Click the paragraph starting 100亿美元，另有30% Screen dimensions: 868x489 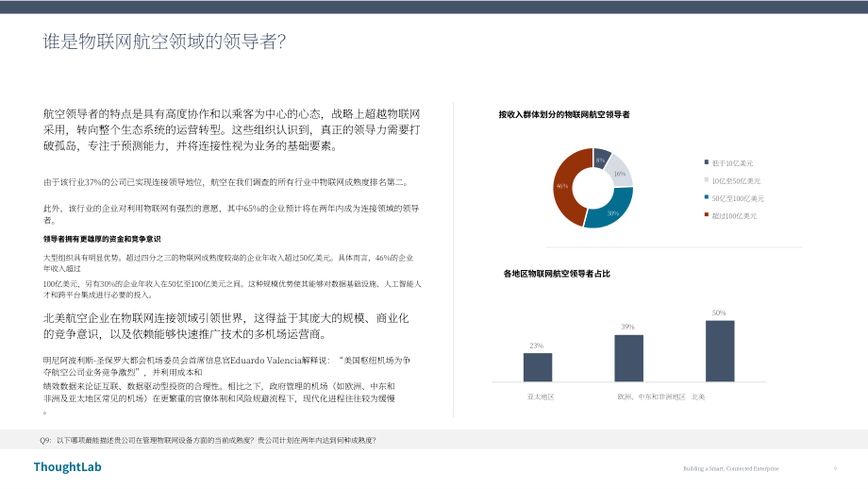pyautogui.click(x=232, y=289)
